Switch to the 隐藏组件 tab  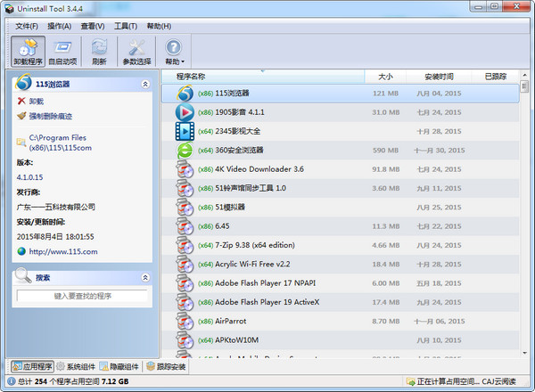pos(119,367)
